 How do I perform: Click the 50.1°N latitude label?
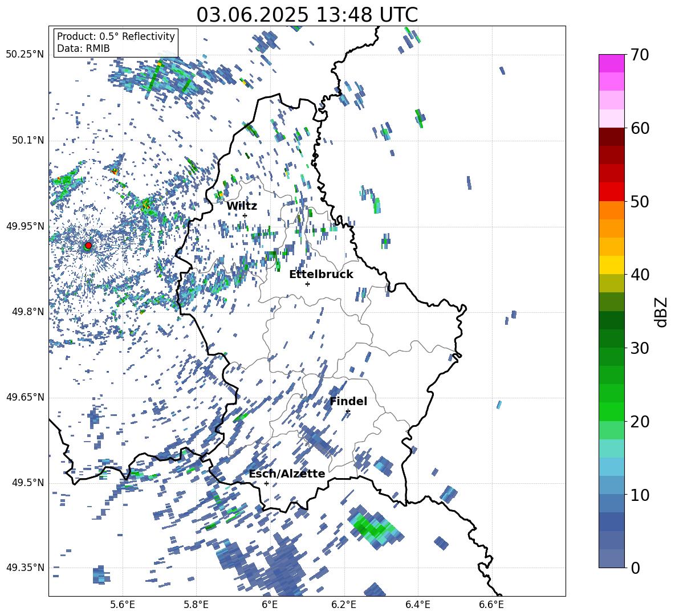pyautogui.click(x=28, y=141)
